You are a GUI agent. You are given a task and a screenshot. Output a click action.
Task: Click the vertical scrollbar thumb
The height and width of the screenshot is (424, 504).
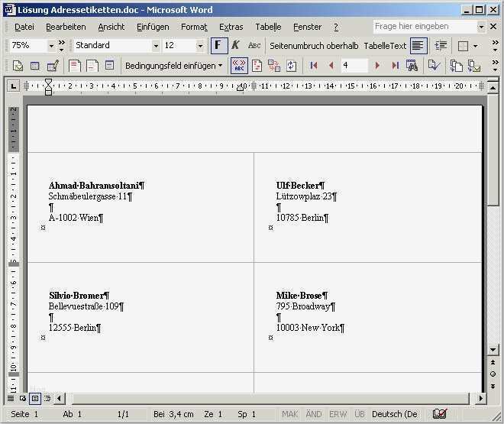click(x=493, y=151)
